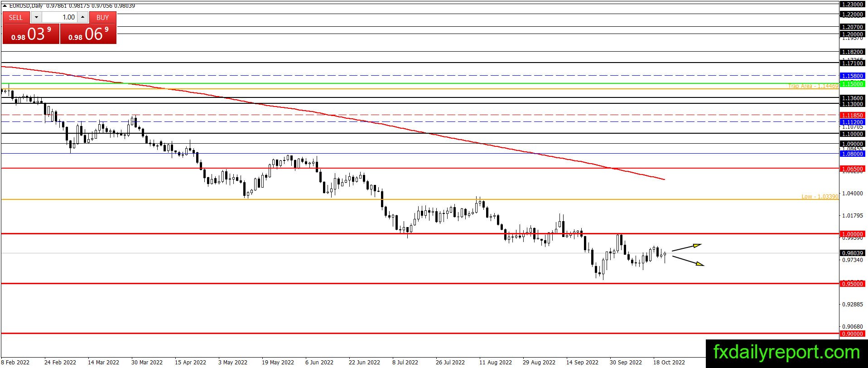Select the red 1.00000 price label

pos(852,234)
